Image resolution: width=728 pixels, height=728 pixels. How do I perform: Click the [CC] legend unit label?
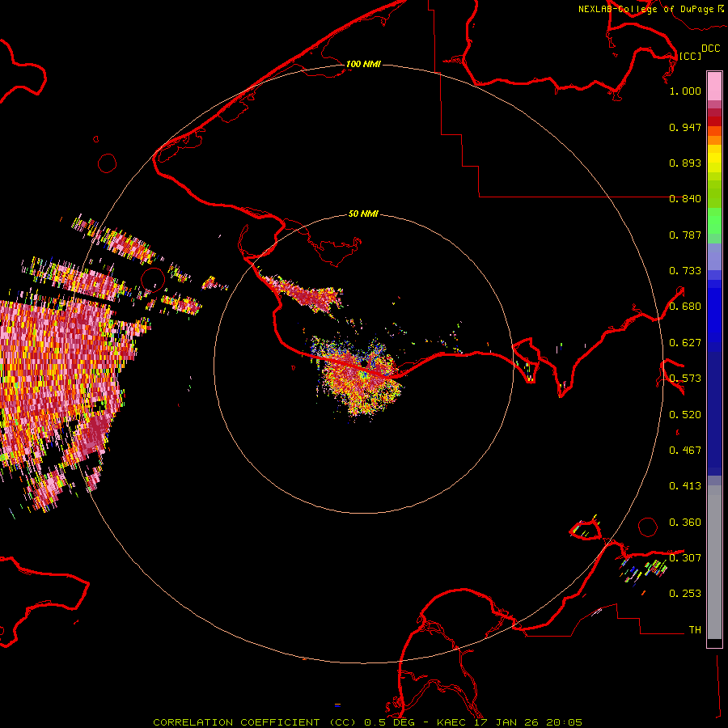click(x=690, y=56)
